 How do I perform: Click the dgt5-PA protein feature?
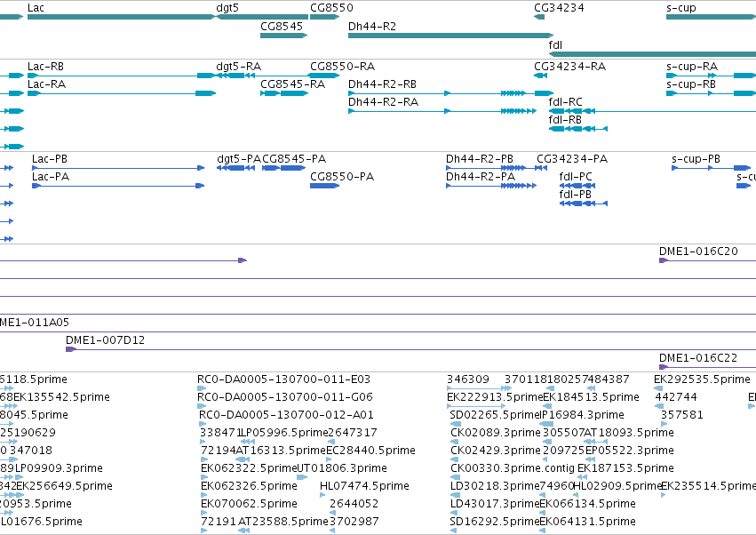[235, 168]
